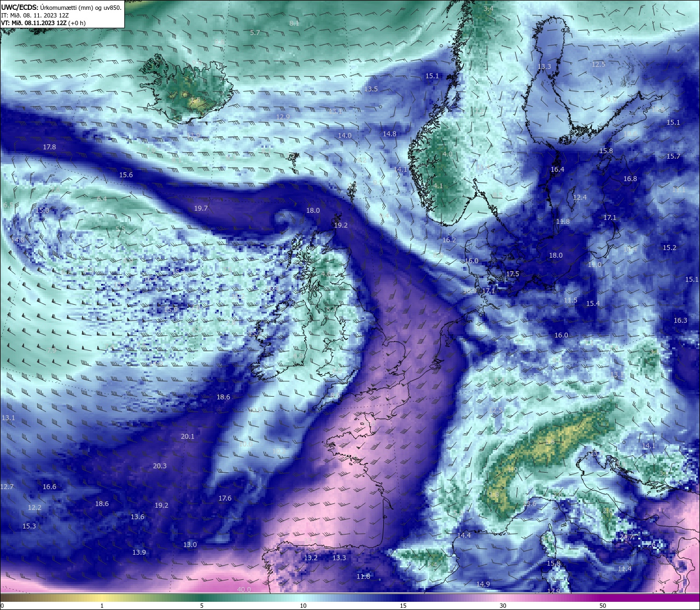The height and width of the screenshot is (610, 700).
Task: Click the 12.4 value label
Action: [x=580, y=197]
